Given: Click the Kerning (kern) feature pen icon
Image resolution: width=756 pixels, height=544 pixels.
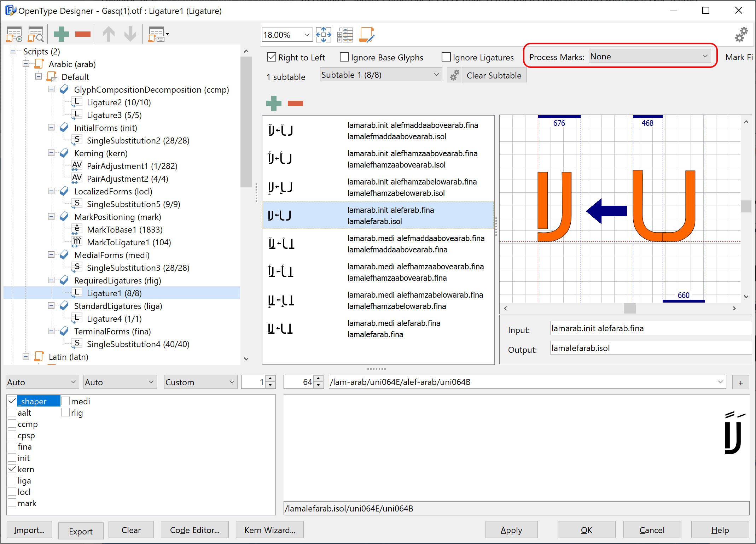Looking at the screenshot, I should [64, 153].
